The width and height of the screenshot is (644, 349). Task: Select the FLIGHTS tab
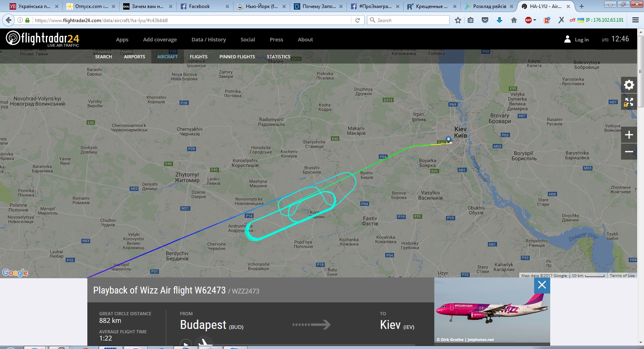[198, 57]
